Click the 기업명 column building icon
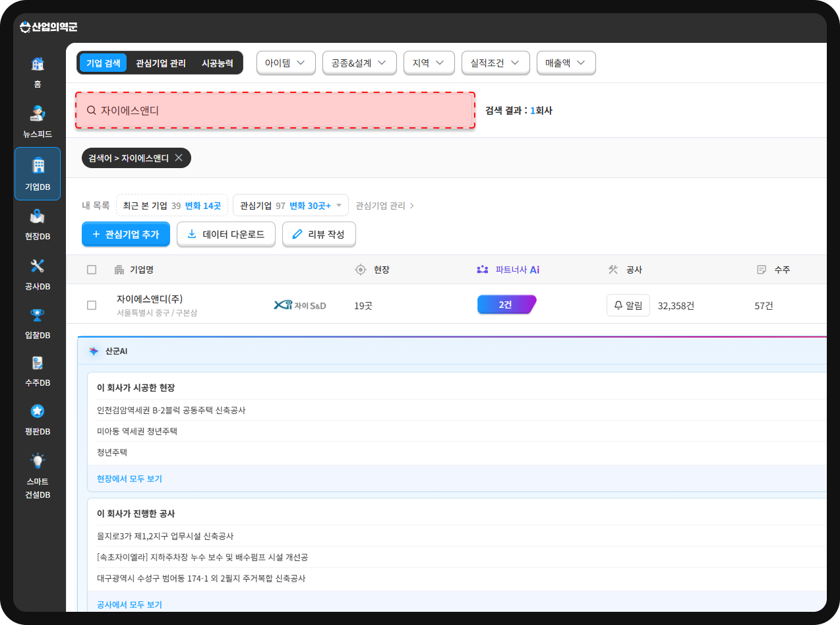 point(119,270)
